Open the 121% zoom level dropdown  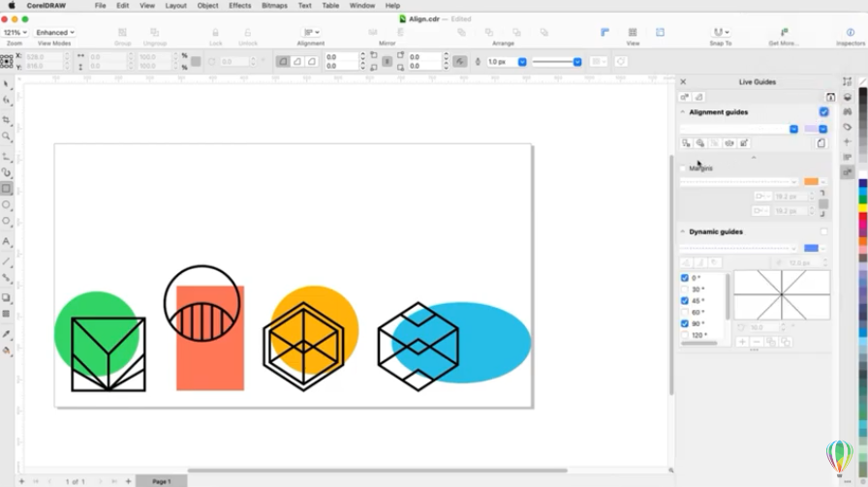(x=15, y=33)
